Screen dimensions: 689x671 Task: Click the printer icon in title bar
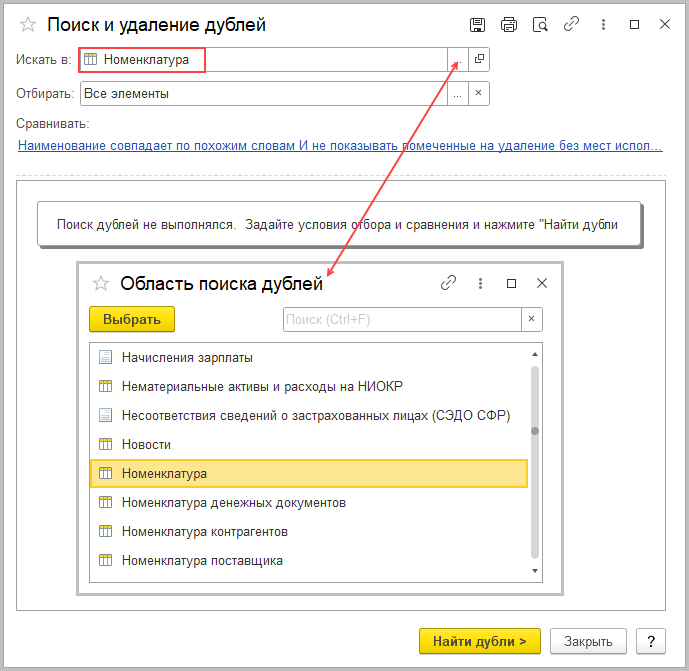(x=509, y=25)
